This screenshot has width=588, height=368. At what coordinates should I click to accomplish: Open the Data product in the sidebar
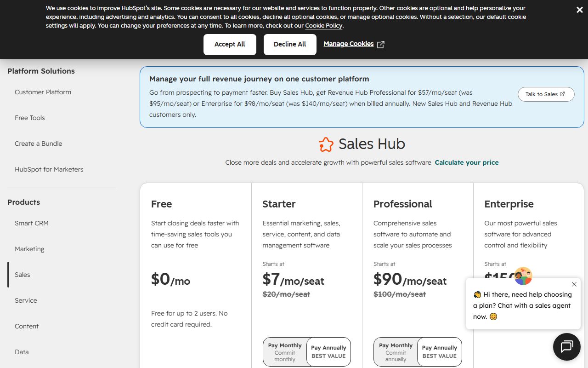click(22, 352)
